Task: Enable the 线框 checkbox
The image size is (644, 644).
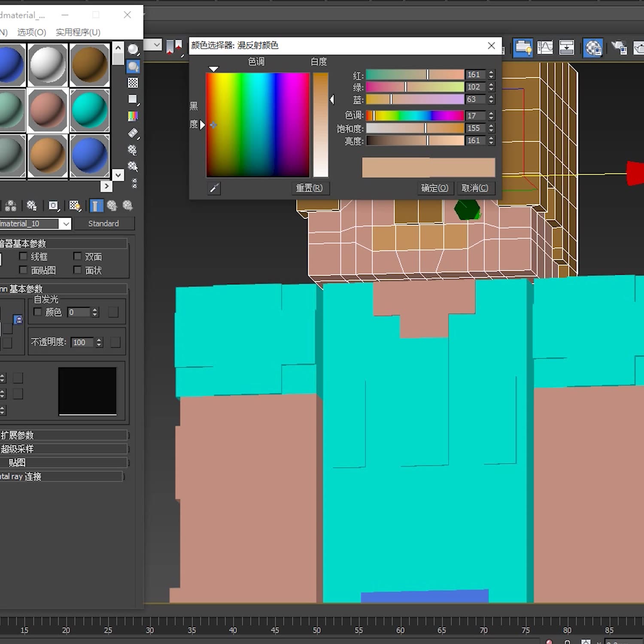Action: point(24,256)
